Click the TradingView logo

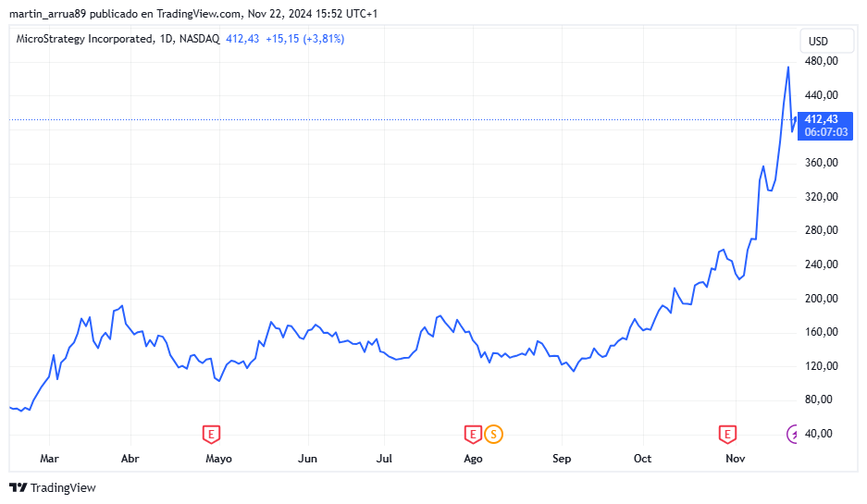[53, 487]
